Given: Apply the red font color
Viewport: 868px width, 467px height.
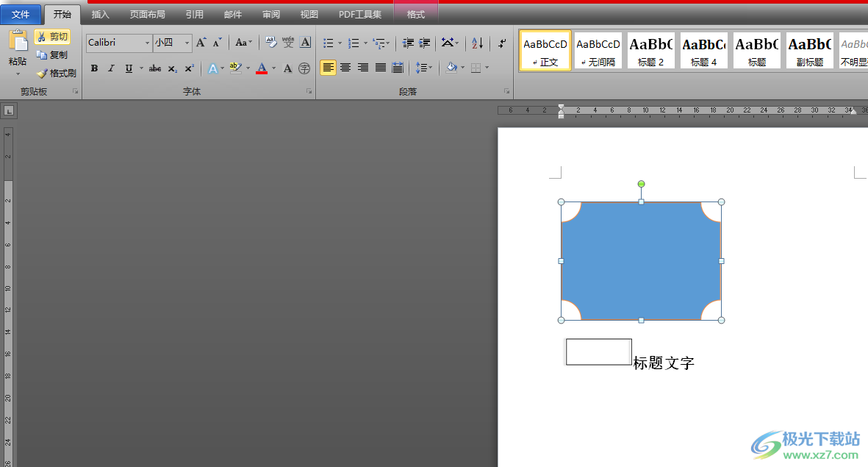Looking at the screenshot, I should click(x=262, y=68).
